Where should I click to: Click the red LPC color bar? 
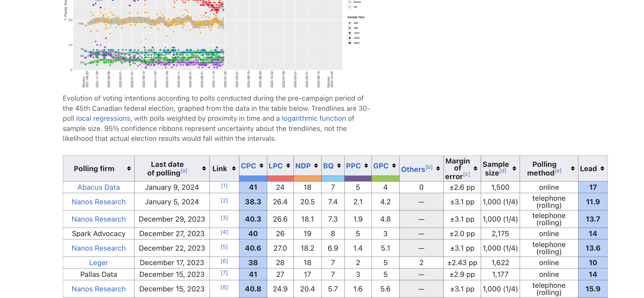(x=280, y=179)
